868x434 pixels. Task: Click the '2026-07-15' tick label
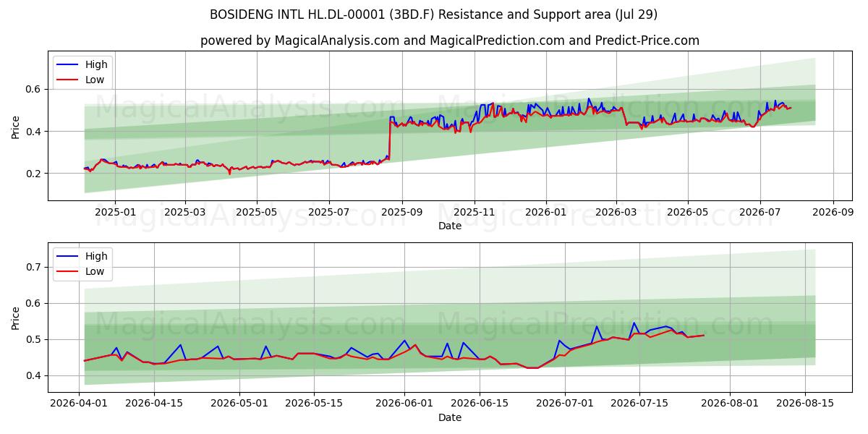639,404
